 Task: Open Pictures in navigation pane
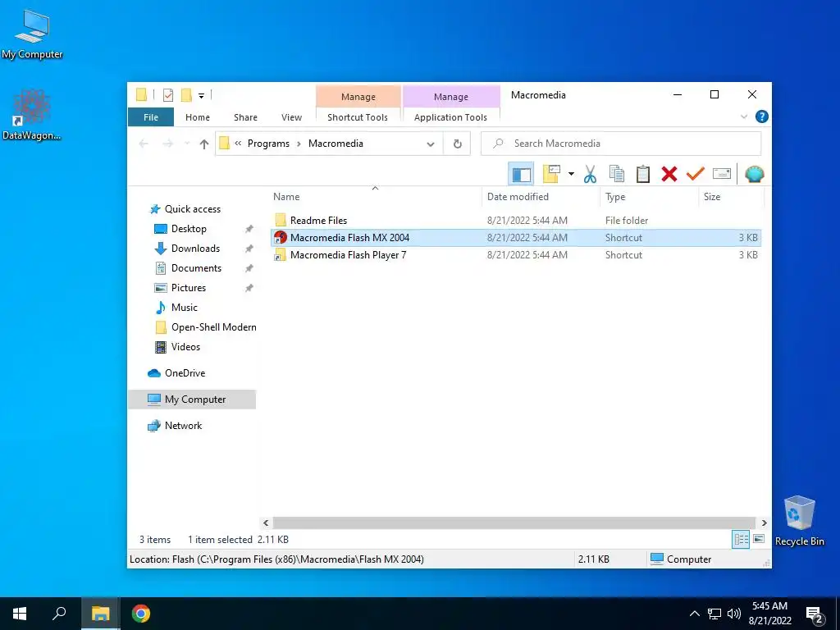(188, 288)
